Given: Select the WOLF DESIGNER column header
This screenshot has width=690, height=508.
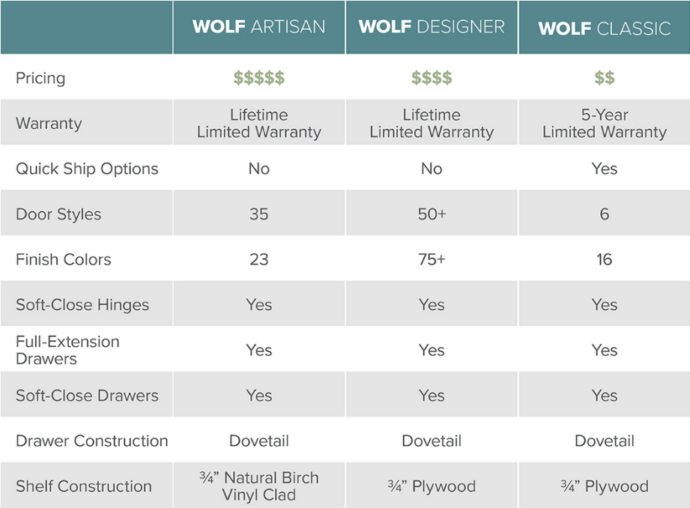Looking at the screenshot, I should click(431, 27).
